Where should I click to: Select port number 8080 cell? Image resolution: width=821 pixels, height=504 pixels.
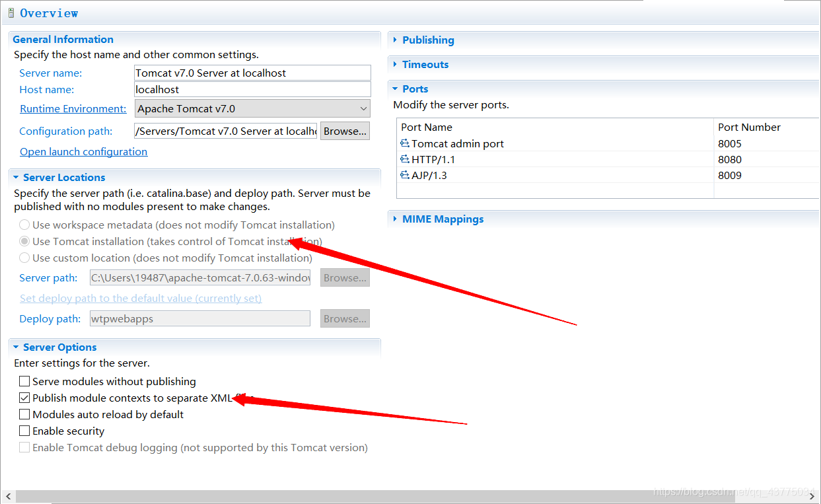click(730, 159)
